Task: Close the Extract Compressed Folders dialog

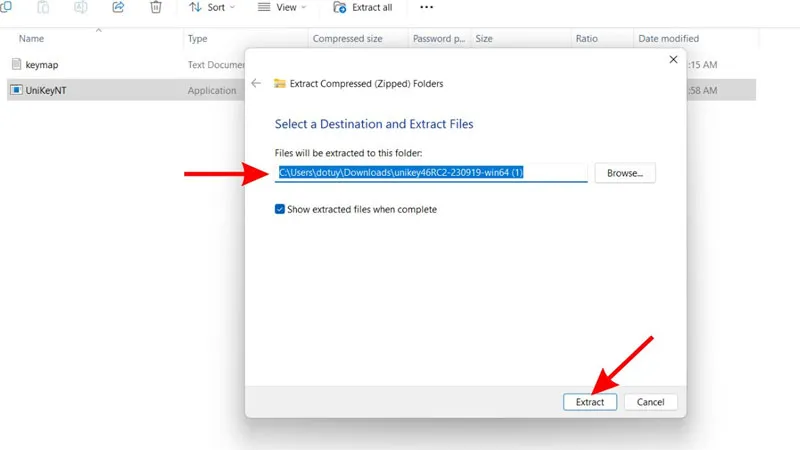Action: [673, 60]
